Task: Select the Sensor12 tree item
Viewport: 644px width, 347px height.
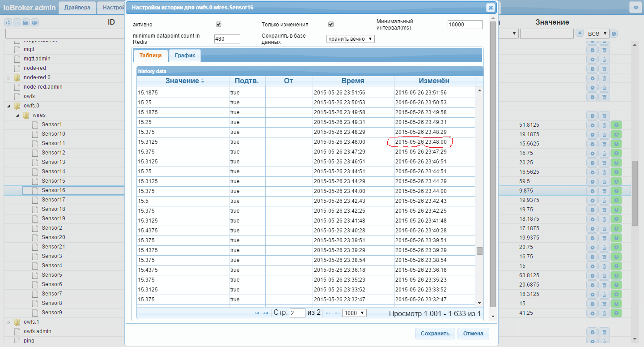Action: 53,153
